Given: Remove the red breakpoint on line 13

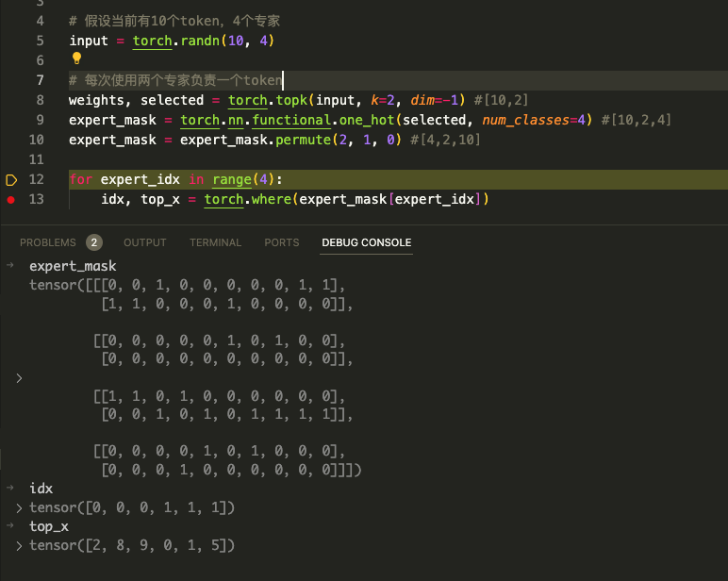Looking at the screenshot, I should (x=11, y=200).
